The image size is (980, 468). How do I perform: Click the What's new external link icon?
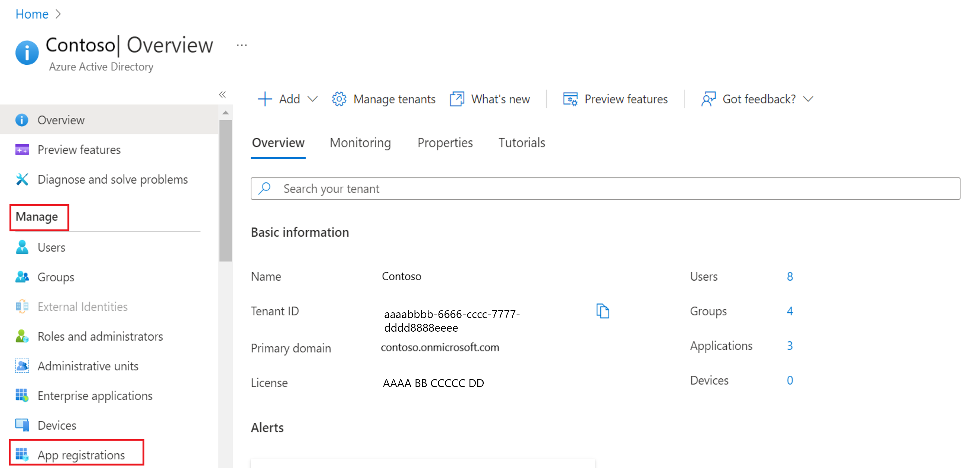[457, 99]
